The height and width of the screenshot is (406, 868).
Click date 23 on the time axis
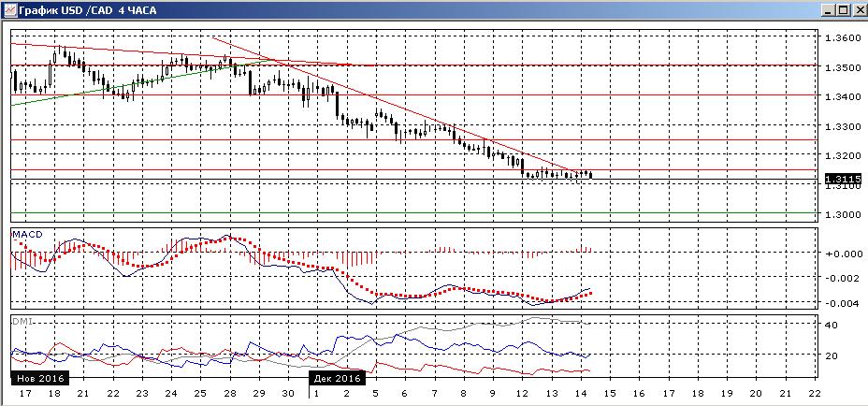142,393
